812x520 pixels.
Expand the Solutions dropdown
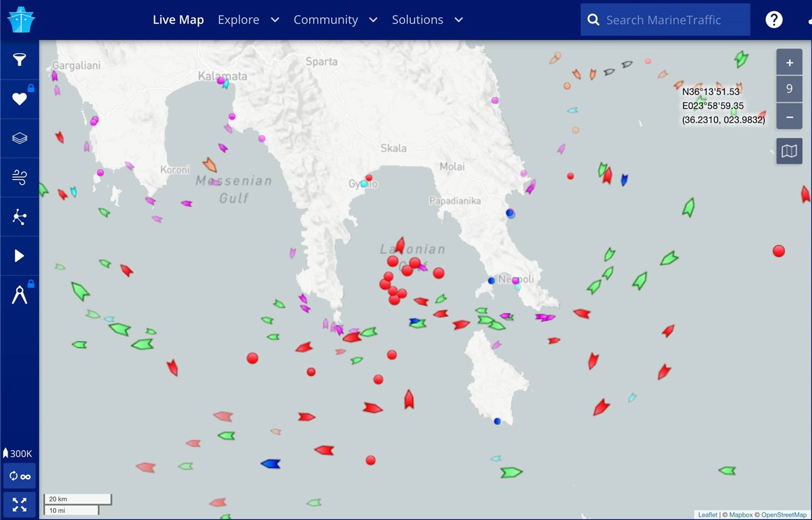click(426, 20)
